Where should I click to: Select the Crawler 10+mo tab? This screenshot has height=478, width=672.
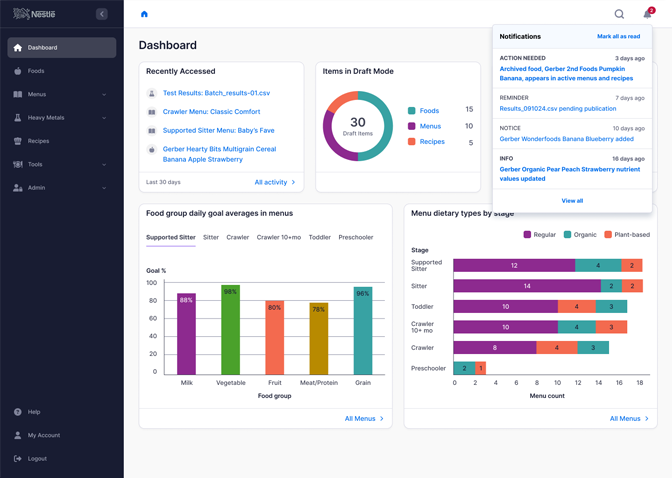click(x=278, y=238)
